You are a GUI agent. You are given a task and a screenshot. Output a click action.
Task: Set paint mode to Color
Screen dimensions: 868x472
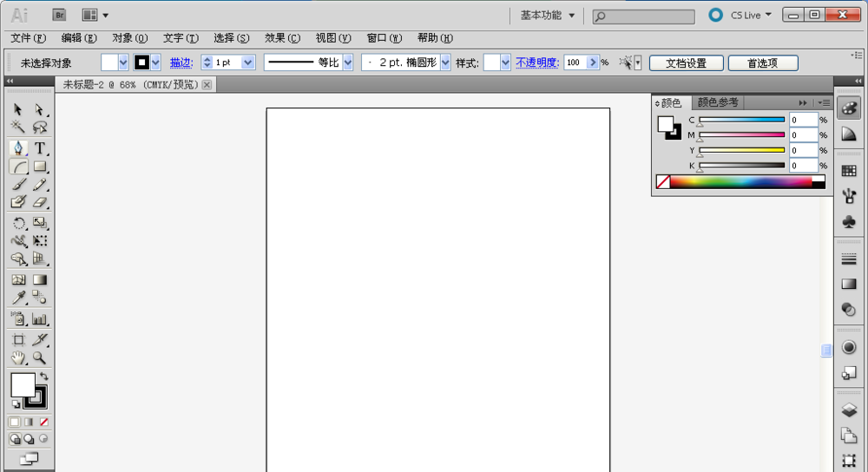(15, 422)
